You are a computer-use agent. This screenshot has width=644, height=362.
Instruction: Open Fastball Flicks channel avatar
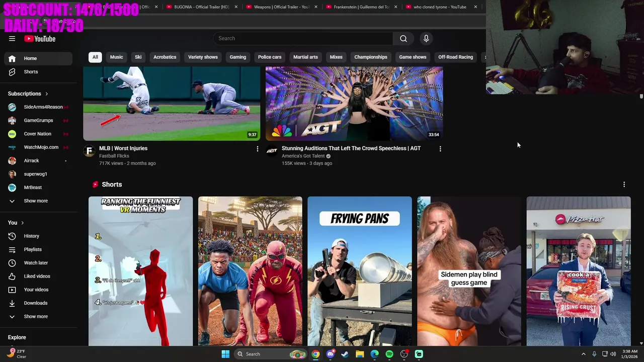[89, 150]
